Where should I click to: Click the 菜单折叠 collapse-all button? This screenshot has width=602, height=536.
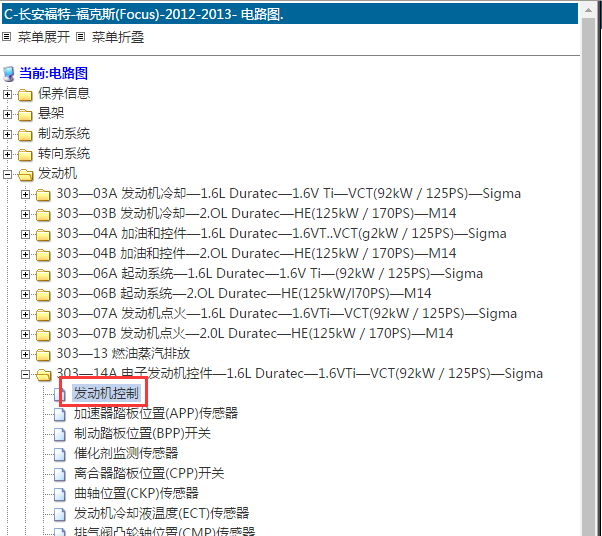pos(118,37)
